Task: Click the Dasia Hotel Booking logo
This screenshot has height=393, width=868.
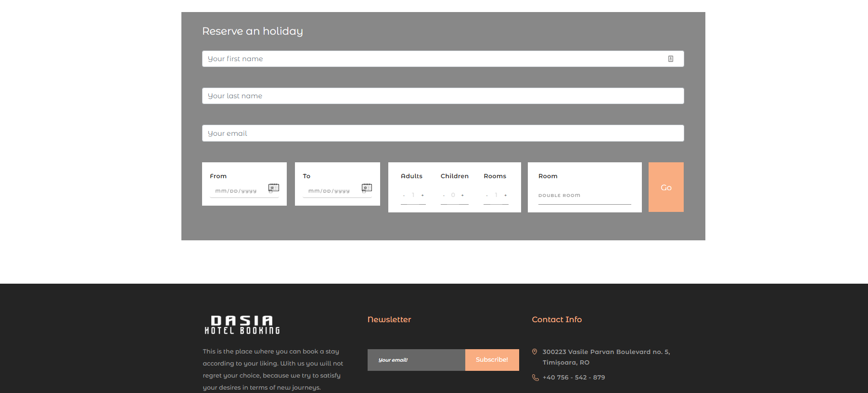Action: [242, 325]
